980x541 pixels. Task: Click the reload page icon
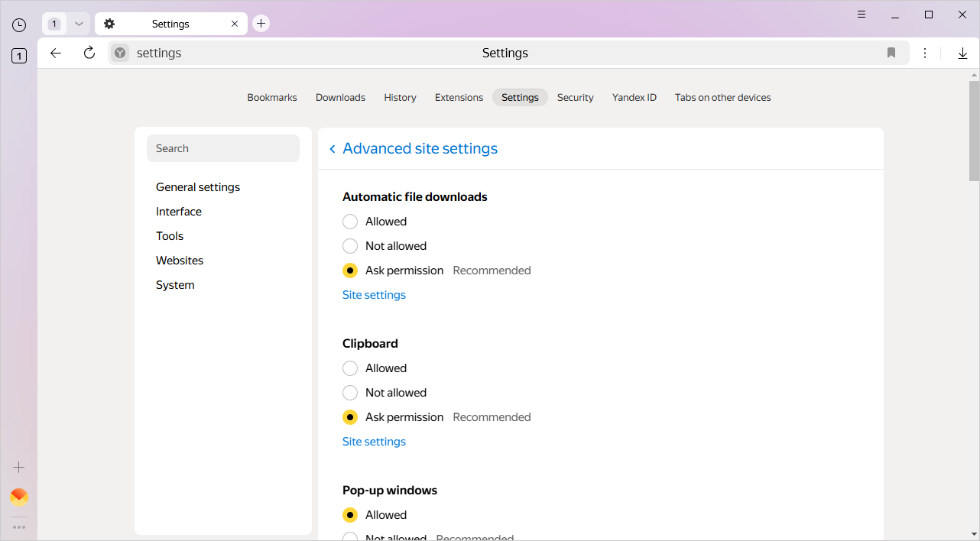[x=89, y=53]
